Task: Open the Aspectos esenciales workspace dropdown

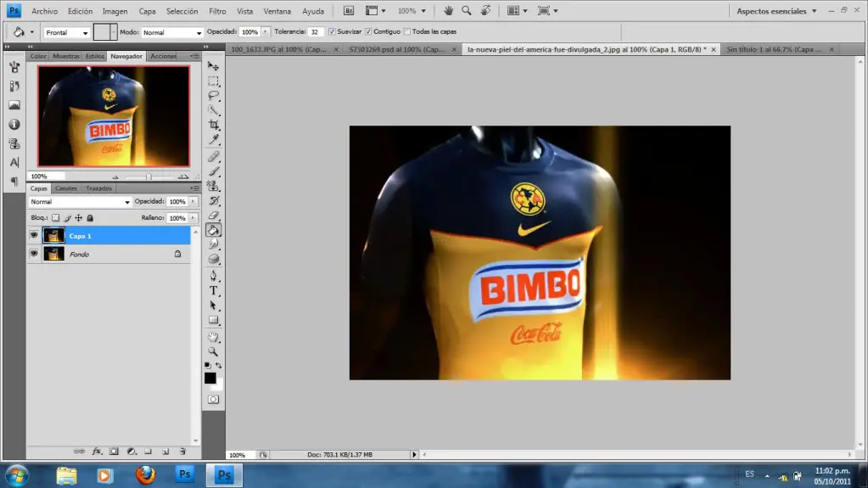Action: (776, 11)
